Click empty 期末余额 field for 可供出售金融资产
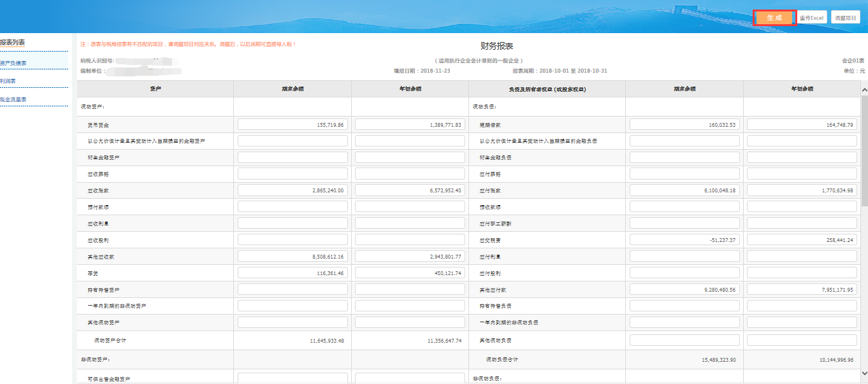Viewport: 868px width, 384px height. coord(293,378)
